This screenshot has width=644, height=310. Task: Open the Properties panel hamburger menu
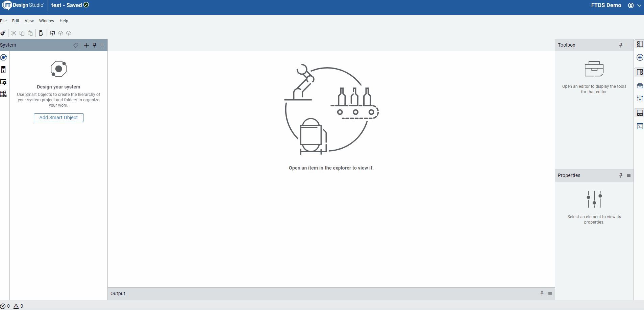pyautogui.click(x=628, y=176)
